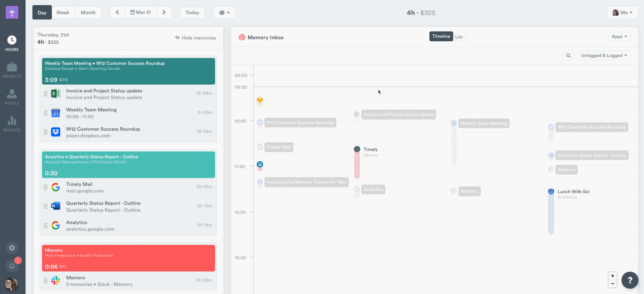Select the Timeline toggle
The height and width of the screenshot is (294, 644).
point(441,36)
